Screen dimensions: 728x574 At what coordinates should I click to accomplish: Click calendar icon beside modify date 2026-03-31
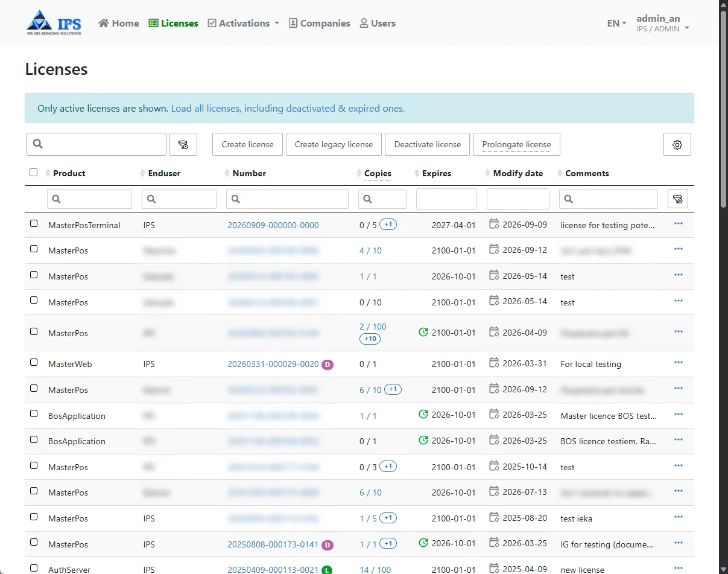pyautogui.click(x=494, y=363)
